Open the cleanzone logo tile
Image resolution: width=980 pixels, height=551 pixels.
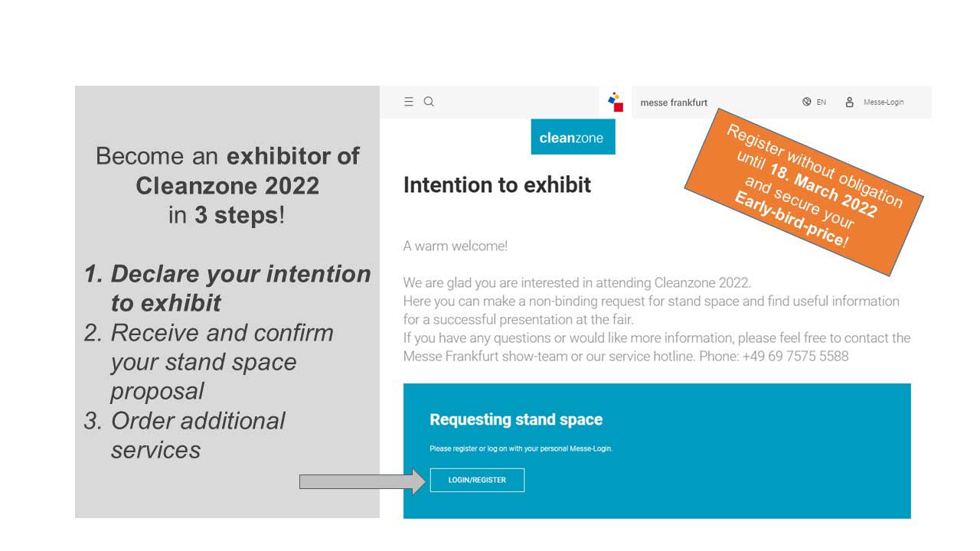573,137
